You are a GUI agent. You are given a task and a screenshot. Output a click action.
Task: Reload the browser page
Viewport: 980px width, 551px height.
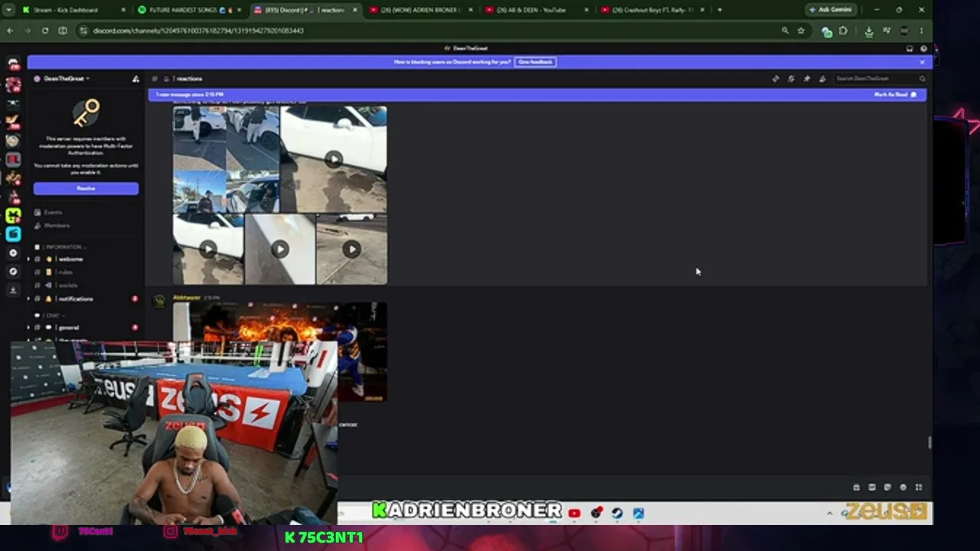click(45, 31)
